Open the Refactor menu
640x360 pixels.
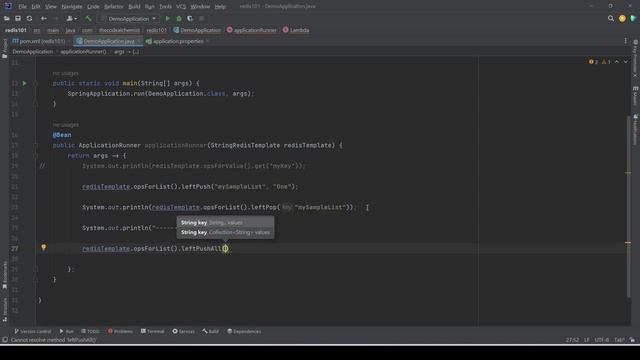pos(113,7)
